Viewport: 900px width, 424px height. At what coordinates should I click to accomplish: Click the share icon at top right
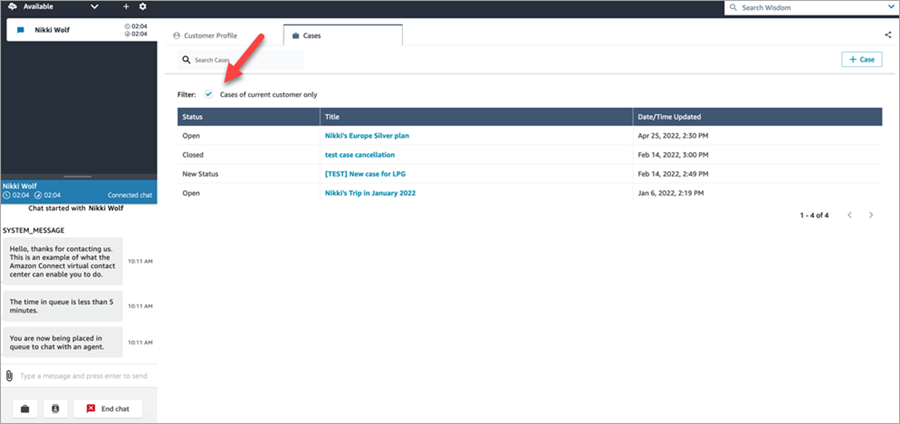pyautogui.click(x=888, y=35)
